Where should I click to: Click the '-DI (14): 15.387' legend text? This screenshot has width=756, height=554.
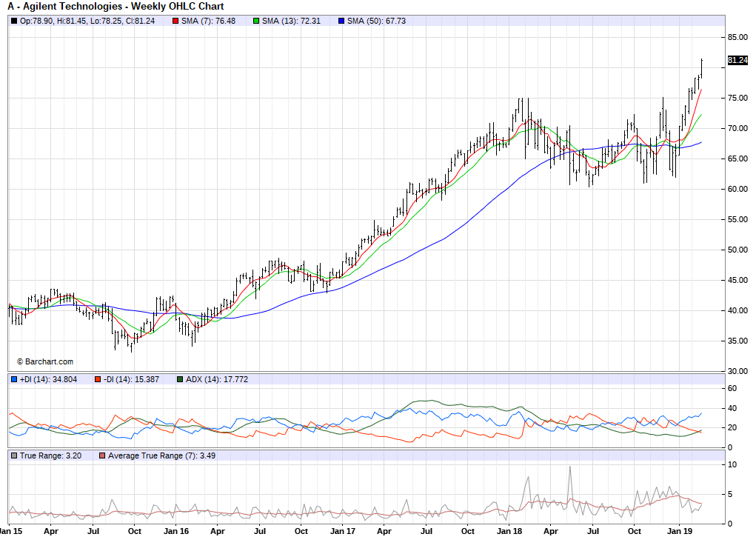tap(131, 379)
